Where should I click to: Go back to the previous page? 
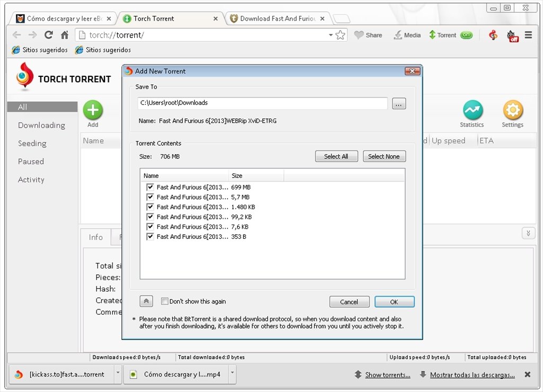[x=16, y=35]
